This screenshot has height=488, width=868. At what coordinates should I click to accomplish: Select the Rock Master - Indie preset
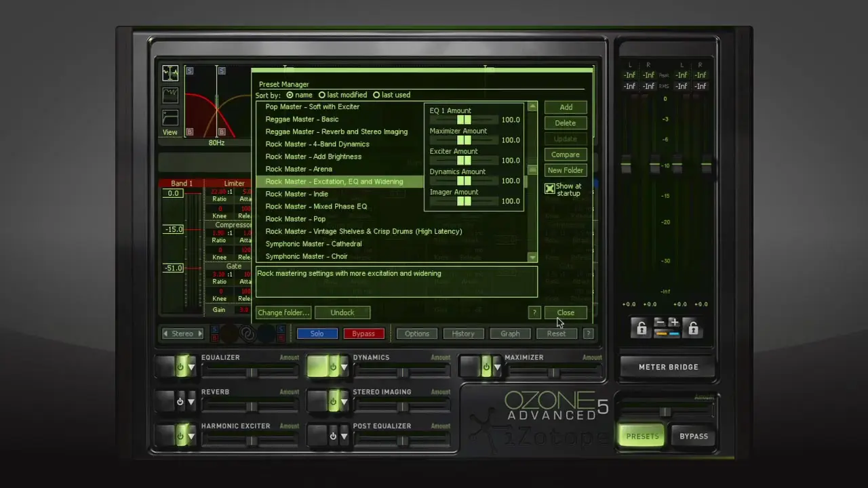coord(297,194)
